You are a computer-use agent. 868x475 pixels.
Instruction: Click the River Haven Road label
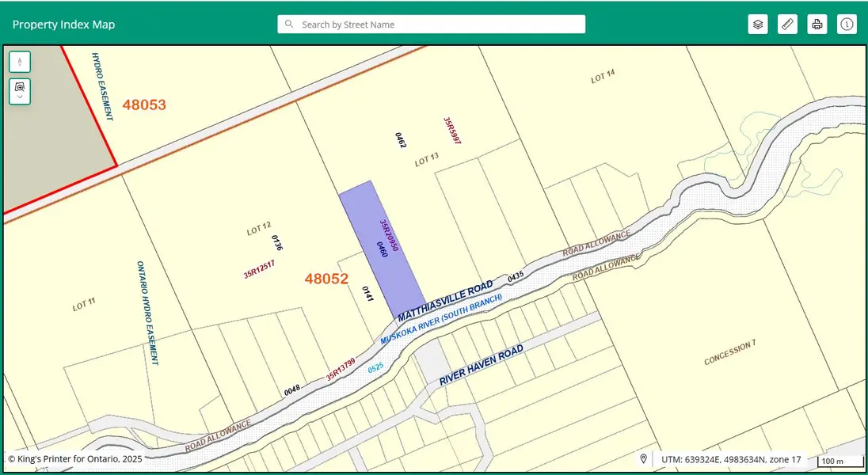pyautogui.click(x=482, y=365)
